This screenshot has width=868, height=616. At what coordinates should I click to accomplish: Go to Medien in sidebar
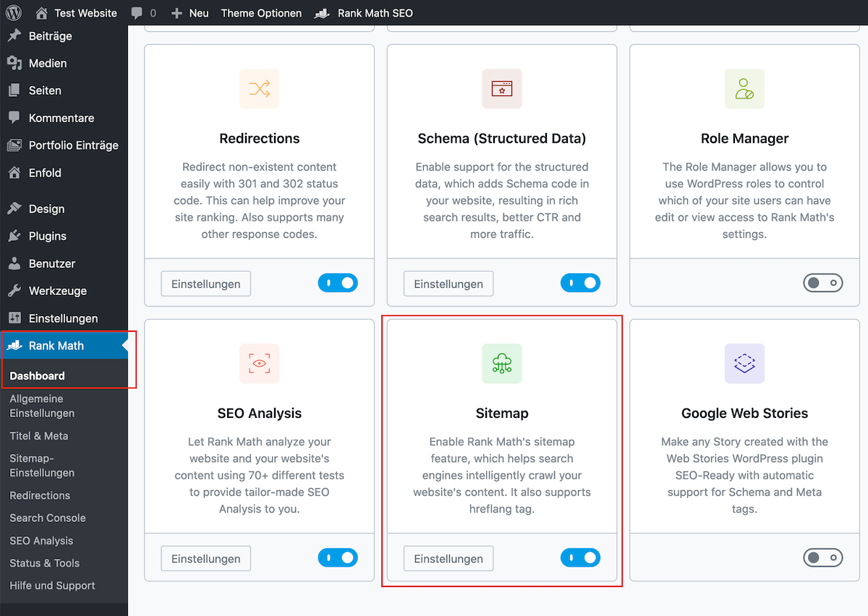click(x=48, y=64)
